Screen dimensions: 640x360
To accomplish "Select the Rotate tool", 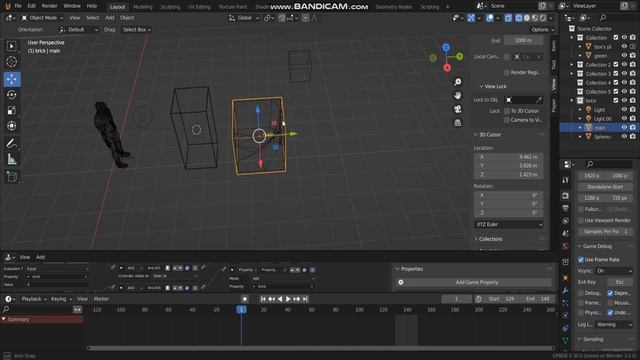I will pos(11,95).
